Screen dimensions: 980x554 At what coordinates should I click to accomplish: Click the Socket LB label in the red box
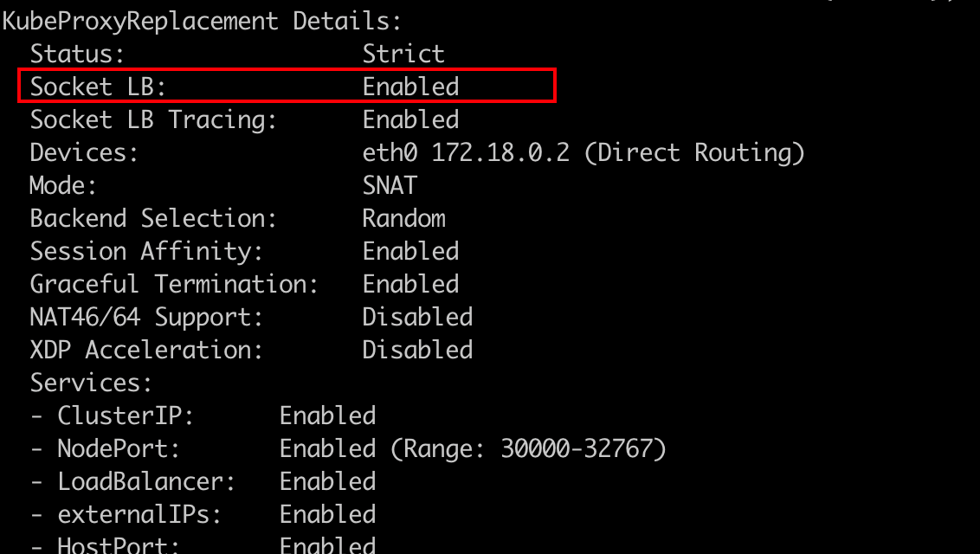(98, 87)
